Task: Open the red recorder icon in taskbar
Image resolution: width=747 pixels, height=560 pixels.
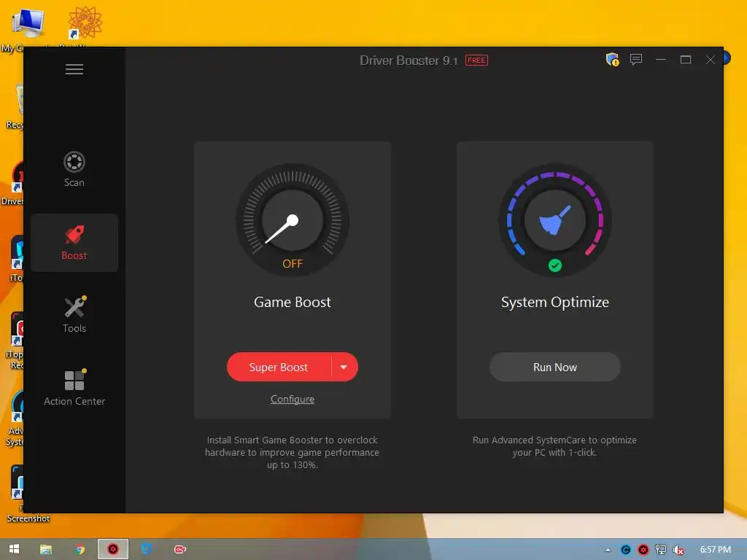Action: point(180,550)
